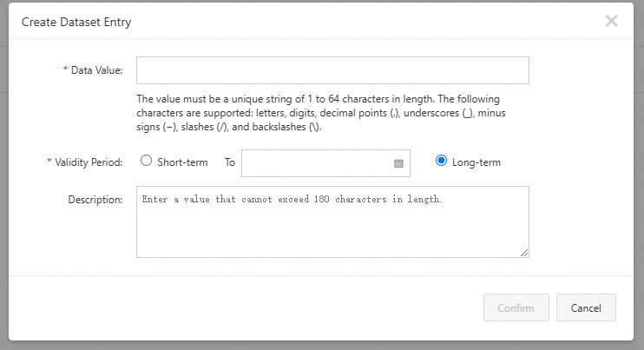
Task: Click the Data Value label
Action: (96, 69)
